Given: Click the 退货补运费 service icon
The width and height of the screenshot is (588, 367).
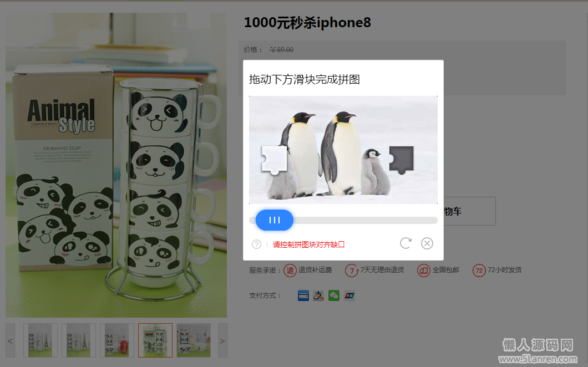Looking at the screenshot, I should pyautogui.click(x=290, y=271).
